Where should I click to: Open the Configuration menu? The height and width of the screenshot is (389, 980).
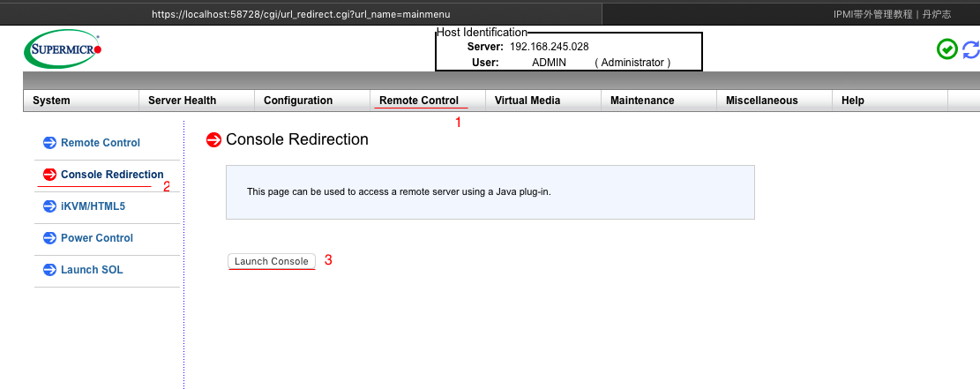tap(298, 101)
